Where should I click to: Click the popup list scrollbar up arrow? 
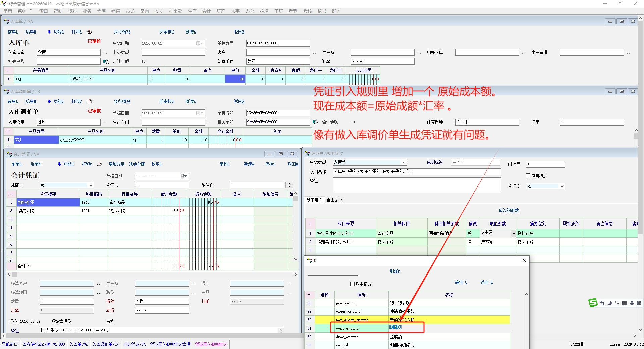click(x=526, y=294)
